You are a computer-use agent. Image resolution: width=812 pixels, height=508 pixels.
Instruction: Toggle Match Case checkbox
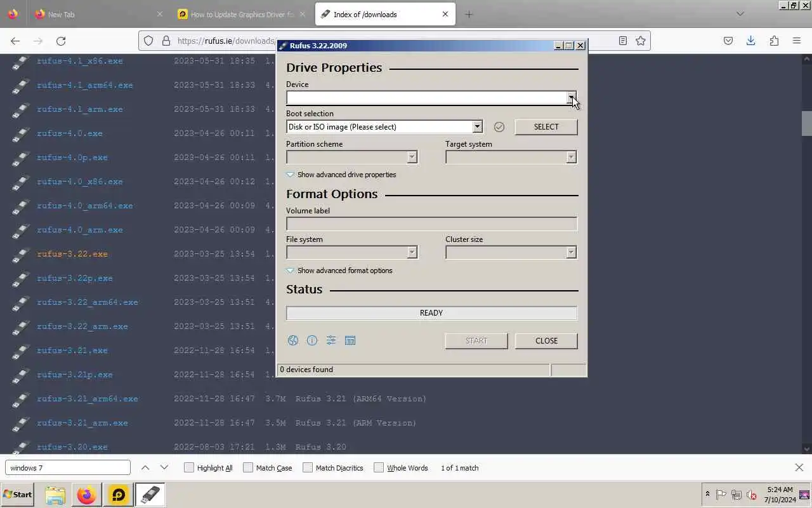pos(248,467)
